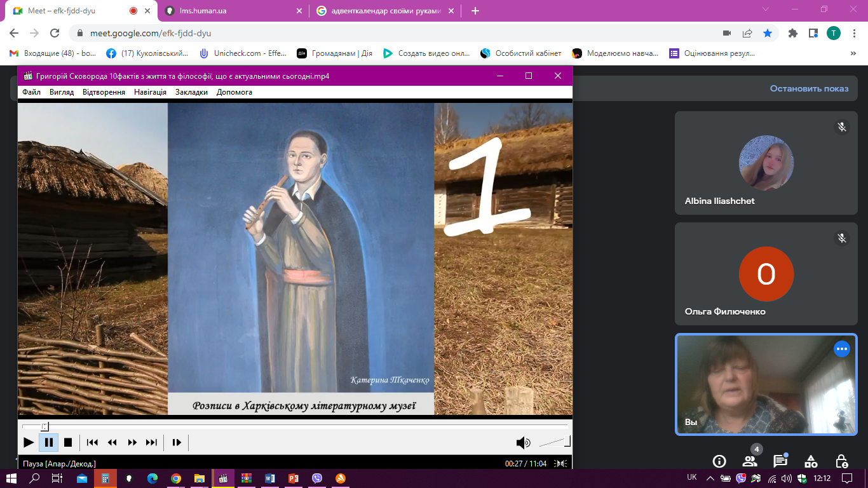
Task: Click the share page icon in address bar
Action: (x=747, y=33)
